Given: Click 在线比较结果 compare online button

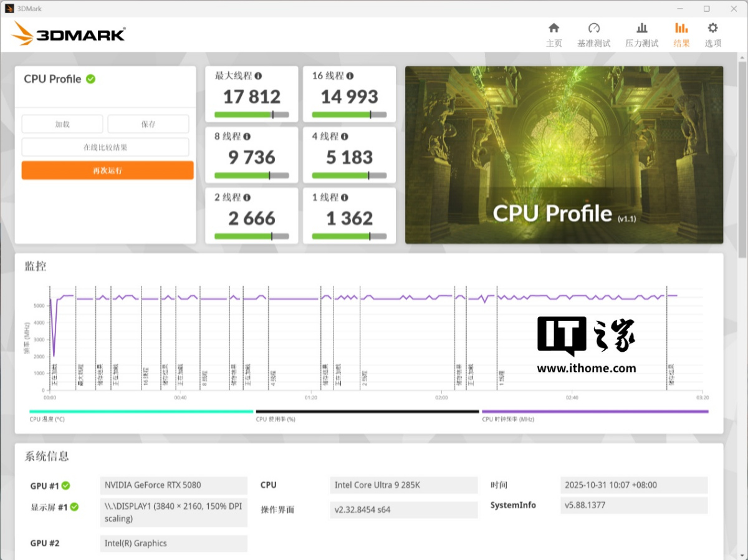Looking at the screenshot, I should pos(105,147).
